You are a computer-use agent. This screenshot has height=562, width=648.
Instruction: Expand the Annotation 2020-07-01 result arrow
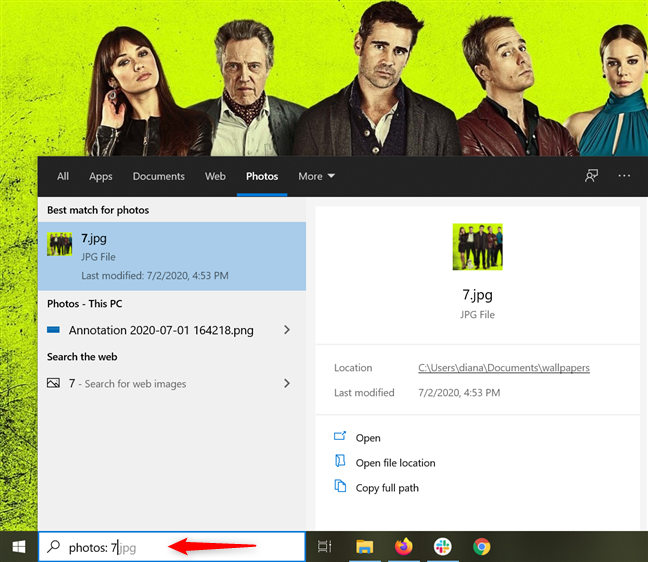click(287, 330)
